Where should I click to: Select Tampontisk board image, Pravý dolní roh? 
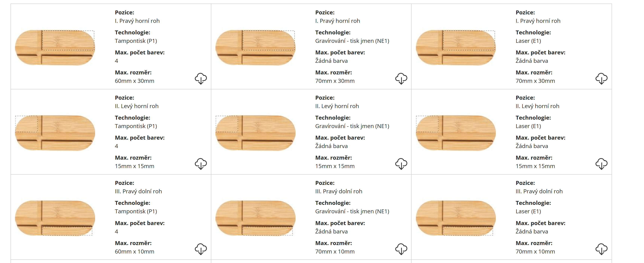pyautogui.click(x=55, y=218)
